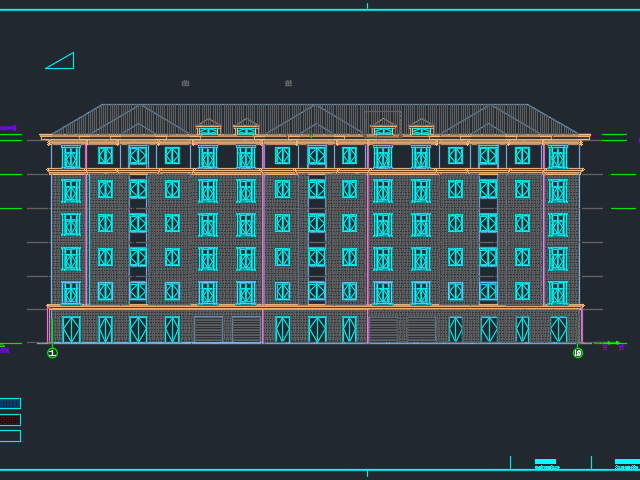
Task: Select the small gray label above roof, right
Action: coord(288,83)
